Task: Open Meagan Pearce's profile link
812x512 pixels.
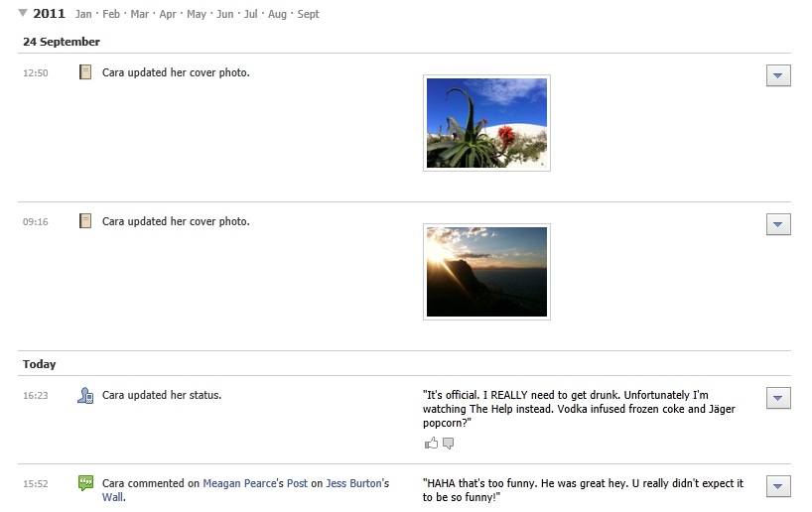Action: point(240,483)
